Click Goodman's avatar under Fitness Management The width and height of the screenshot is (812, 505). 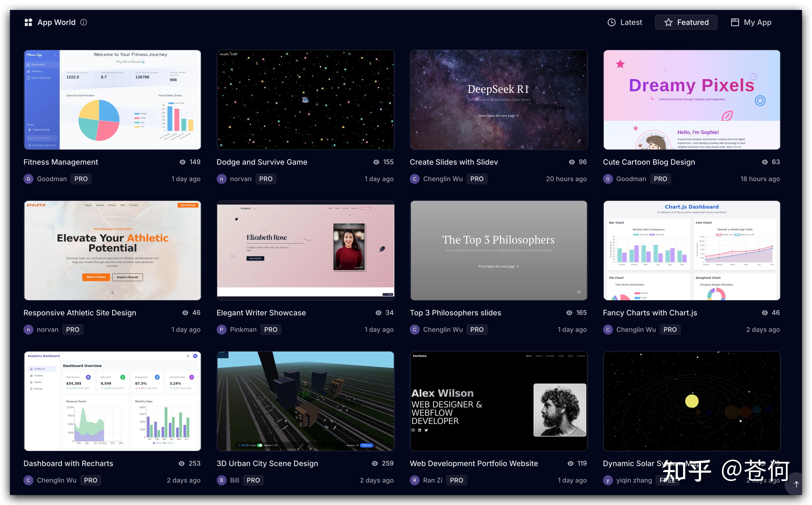28,179
